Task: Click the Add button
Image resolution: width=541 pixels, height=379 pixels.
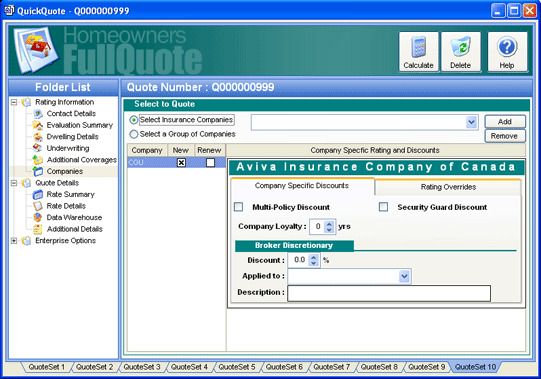Action: pyautogui.click(x=505, y=122)
